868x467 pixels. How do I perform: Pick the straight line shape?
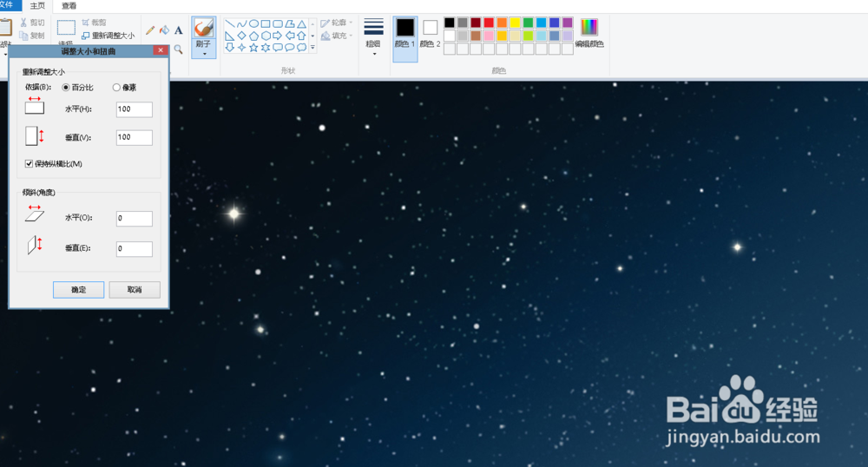click(230, 23)
